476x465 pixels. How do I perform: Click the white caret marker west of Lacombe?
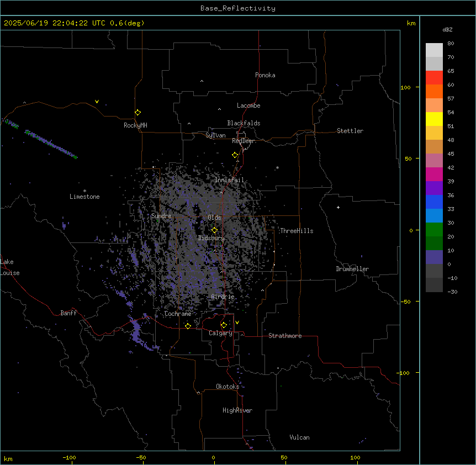tap(219, 109)
